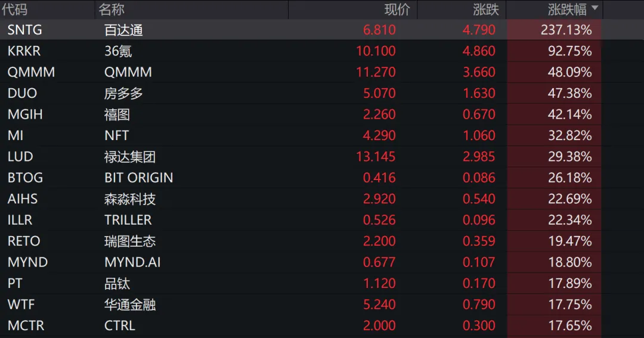Select the KRKR ticker code
The height and width of the screenshot is (338, 644).
click(24, 51)
